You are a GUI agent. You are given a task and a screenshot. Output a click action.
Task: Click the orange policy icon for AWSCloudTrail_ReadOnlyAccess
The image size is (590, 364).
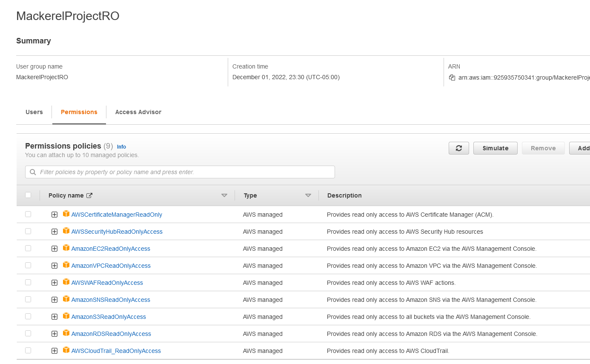66,350
